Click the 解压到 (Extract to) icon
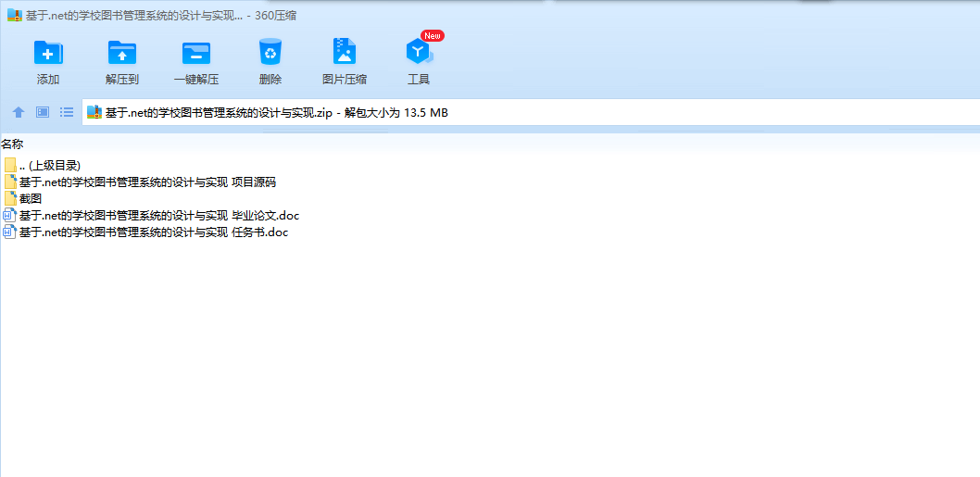 tap(122, 52)
